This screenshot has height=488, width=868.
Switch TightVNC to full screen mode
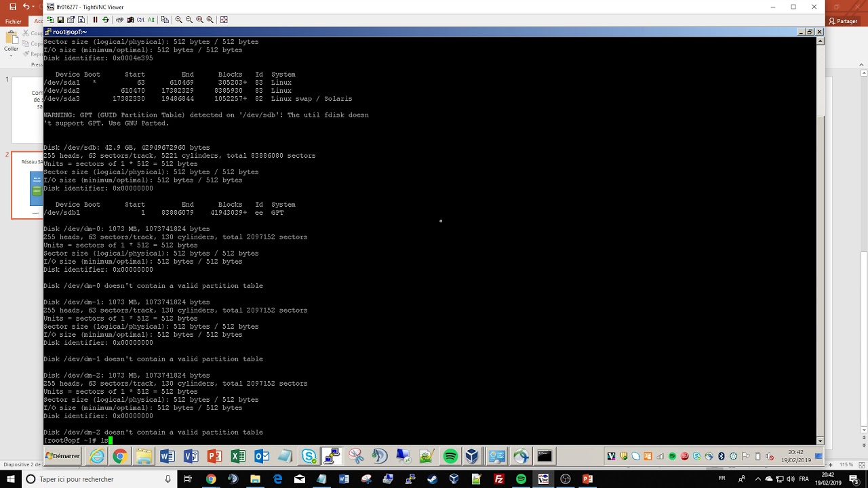(224, 20)
